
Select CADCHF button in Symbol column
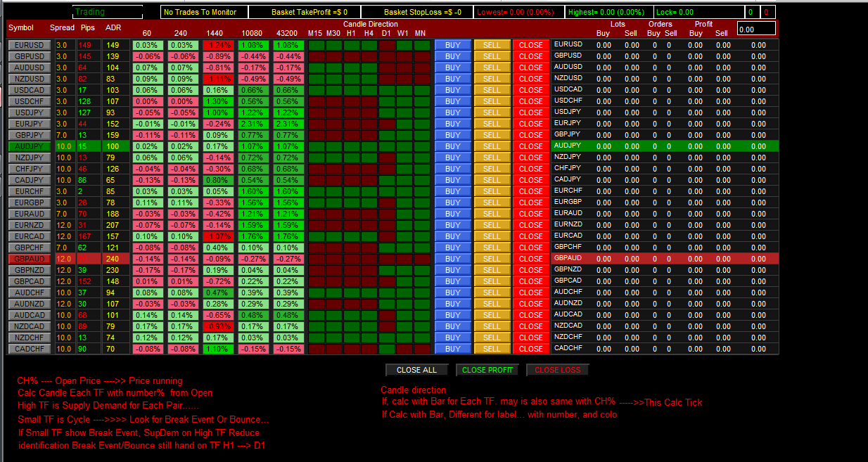tap(30, 349)
